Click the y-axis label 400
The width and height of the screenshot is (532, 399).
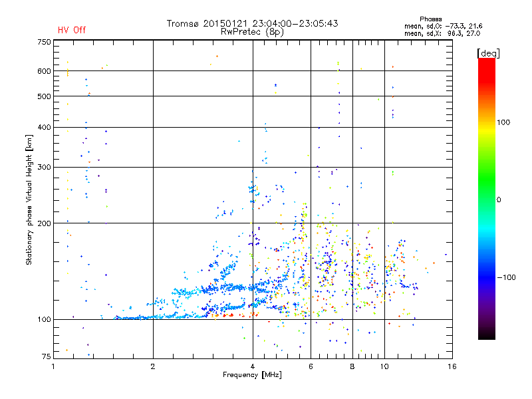tap(44, 128)
